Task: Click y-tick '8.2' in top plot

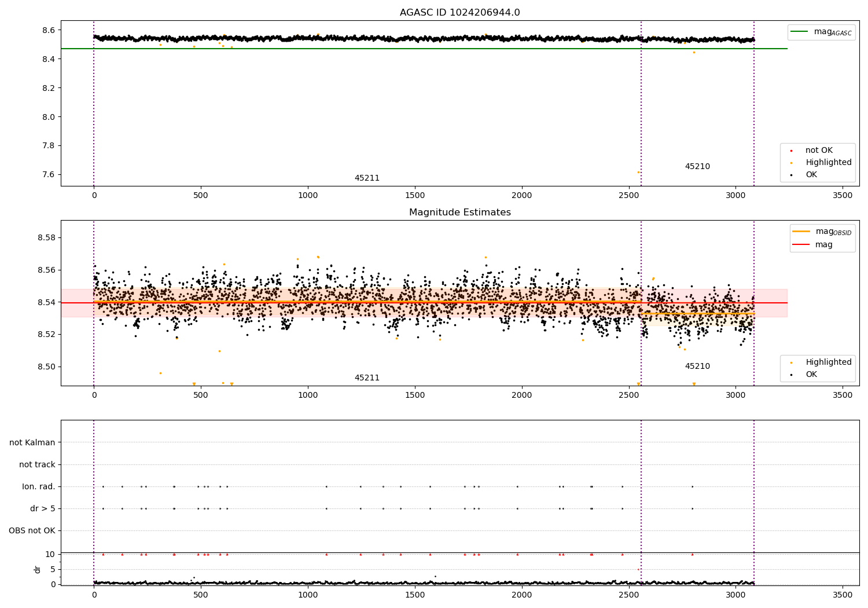Action: 49,88
